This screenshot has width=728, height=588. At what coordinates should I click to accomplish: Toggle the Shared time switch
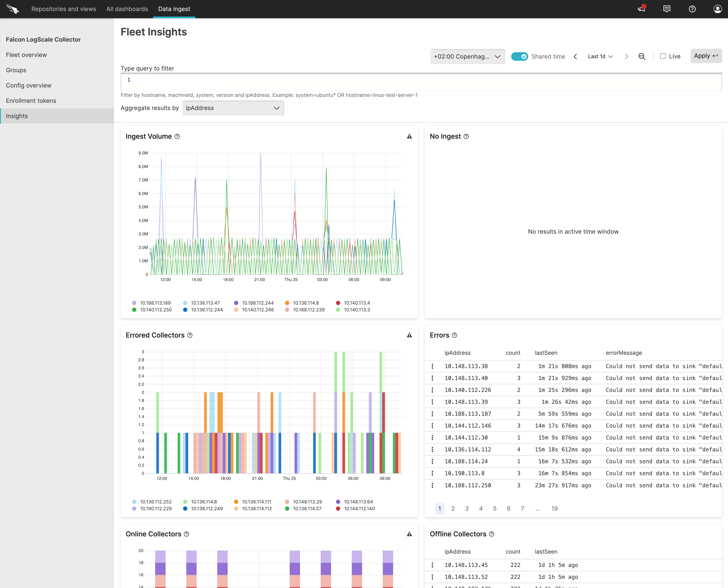click(519, 57)
